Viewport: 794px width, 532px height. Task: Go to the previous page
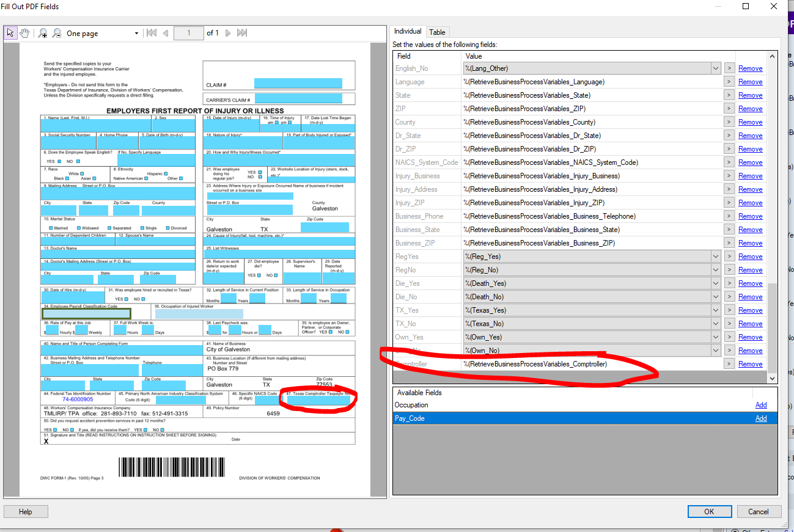click(165, 33)
